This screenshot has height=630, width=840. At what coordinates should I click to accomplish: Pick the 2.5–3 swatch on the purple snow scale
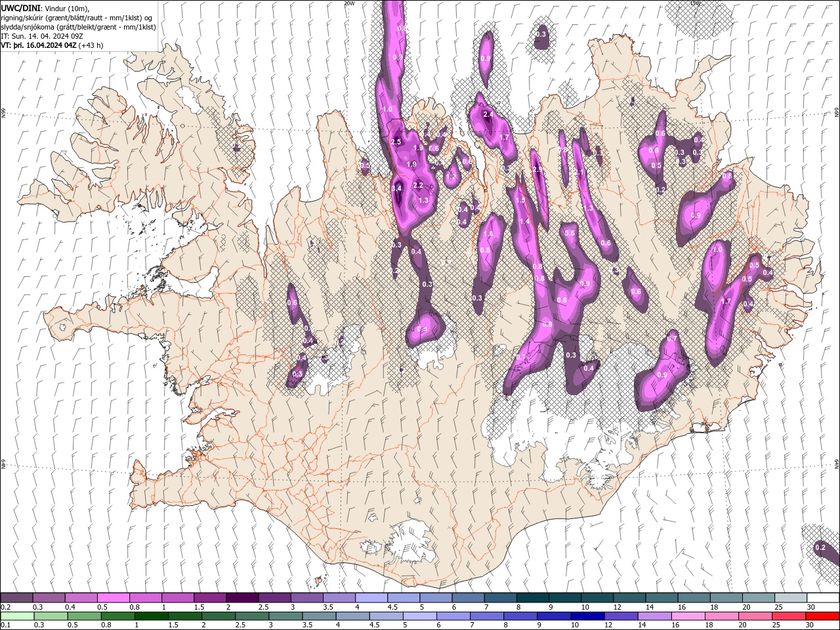(x=274, y=598)
